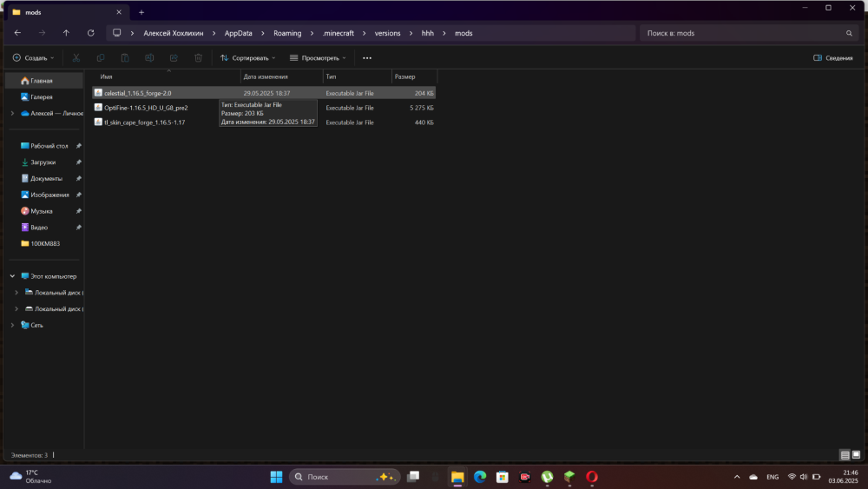Navigate to Алексей Хохлихин in breadcrumb
Viewport: 868px width, 489px height.
[174, 33]
